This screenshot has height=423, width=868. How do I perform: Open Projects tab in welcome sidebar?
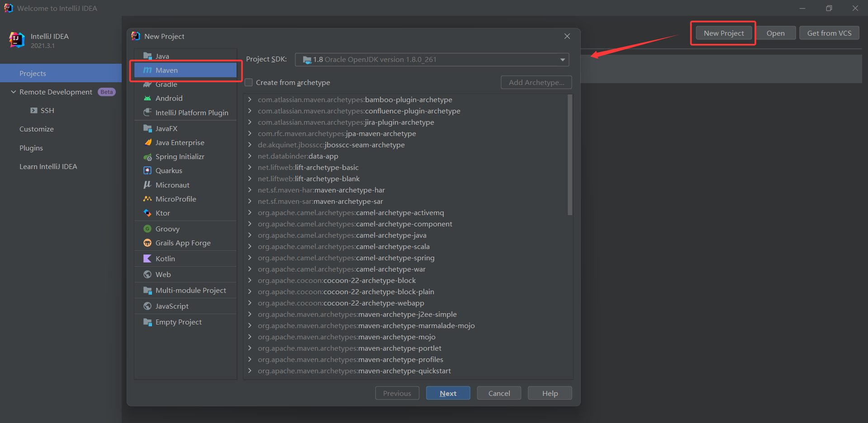(61, 73)
